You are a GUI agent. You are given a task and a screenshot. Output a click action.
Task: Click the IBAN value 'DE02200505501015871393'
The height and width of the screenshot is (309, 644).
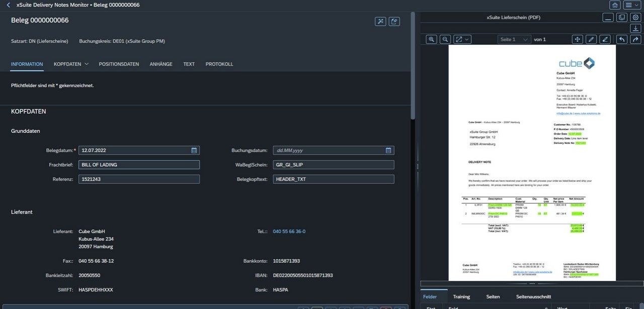pyautogui.click(x=303, y=276)
